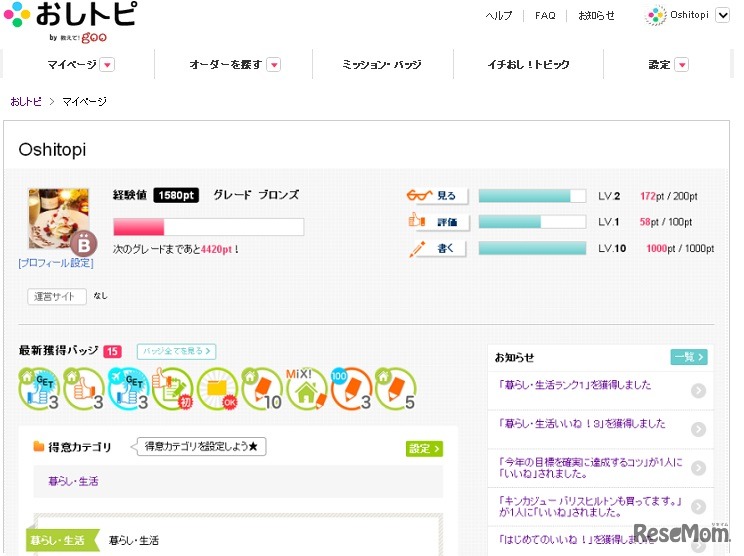The height and width of the screenshot is (556, 744).
Task: Select the 100 pencil badge
Action: tap(351, 388)
